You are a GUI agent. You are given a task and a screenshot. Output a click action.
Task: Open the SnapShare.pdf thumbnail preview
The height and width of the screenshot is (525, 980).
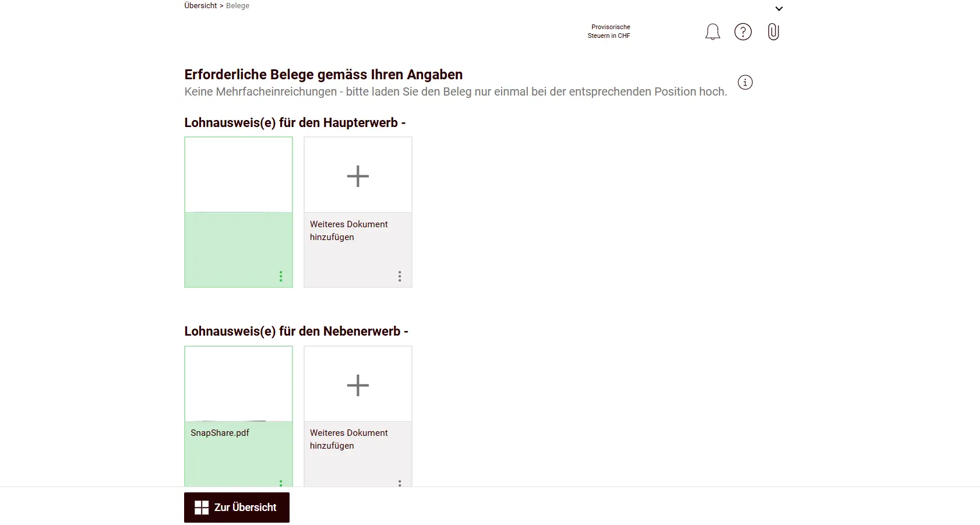pyautogui.click(x=238, y=383)
